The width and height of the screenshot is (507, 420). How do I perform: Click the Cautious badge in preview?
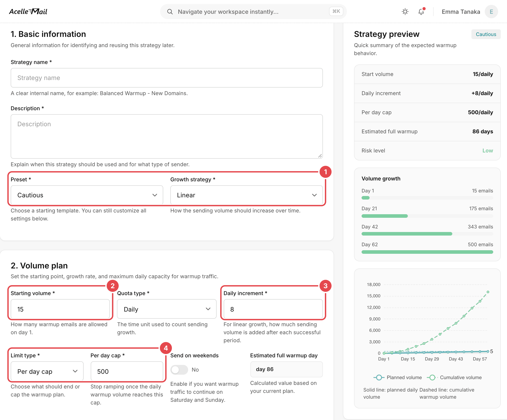486,34
